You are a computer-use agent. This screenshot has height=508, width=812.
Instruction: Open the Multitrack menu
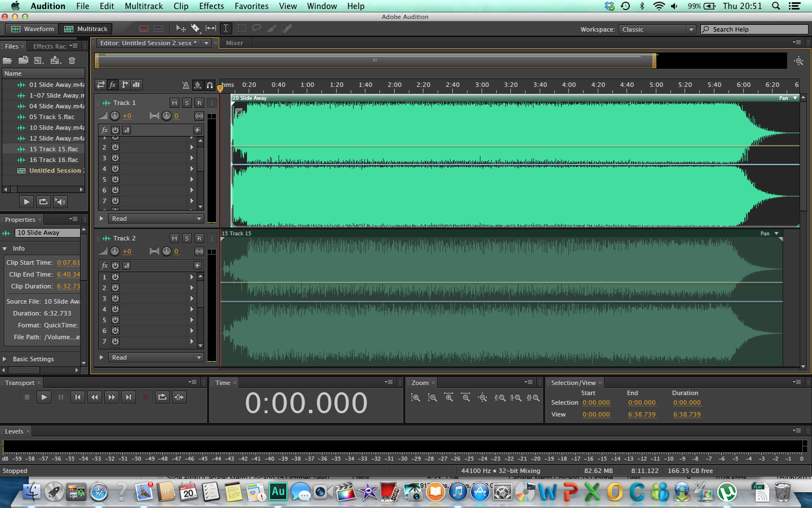144,6
